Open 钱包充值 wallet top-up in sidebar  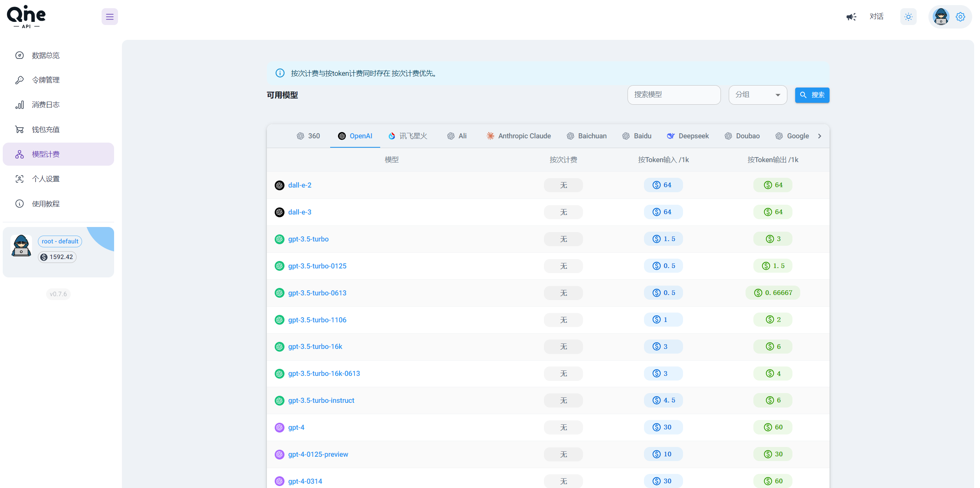tap(58, 130)
